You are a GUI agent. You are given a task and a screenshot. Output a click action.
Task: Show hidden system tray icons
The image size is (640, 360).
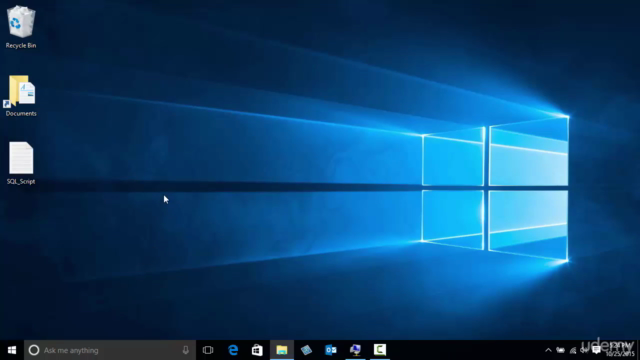548,350
